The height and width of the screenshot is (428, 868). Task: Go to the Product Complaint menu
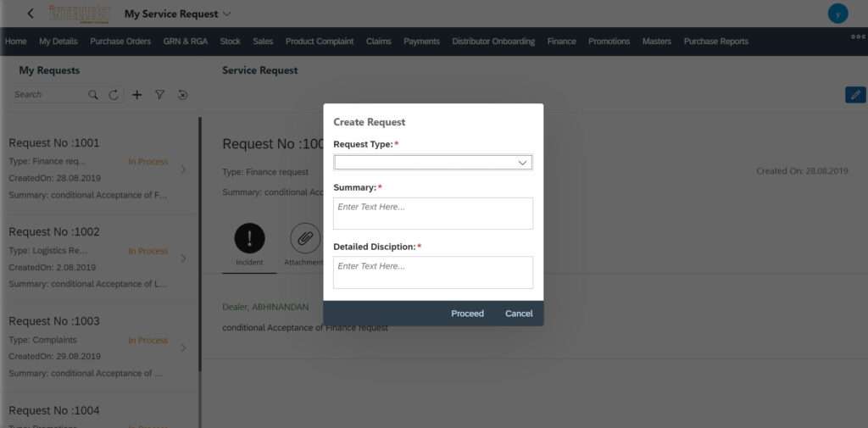320,42
